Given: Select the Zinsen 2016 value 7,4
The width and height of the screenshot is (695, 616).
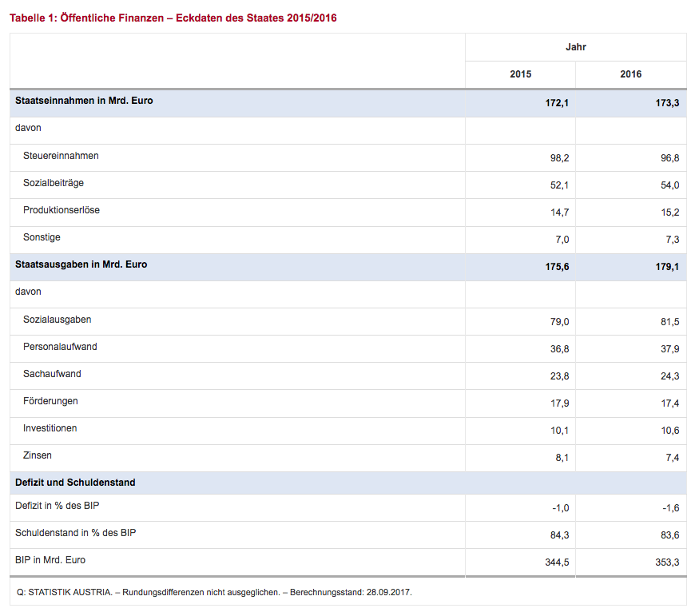Looking at the screenshot, I should (673, 458).
